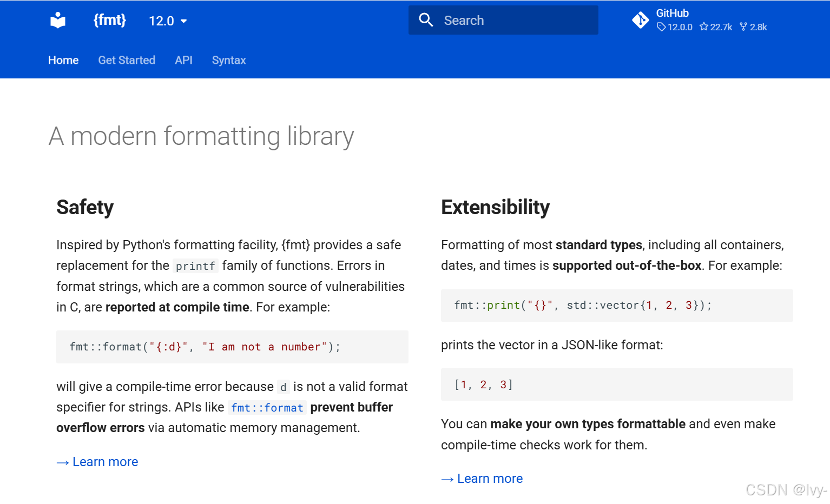Click the {fmt} site title
The height and width of the screenshot is (504, 830).
pyautogui.click(x=110, y=20)
